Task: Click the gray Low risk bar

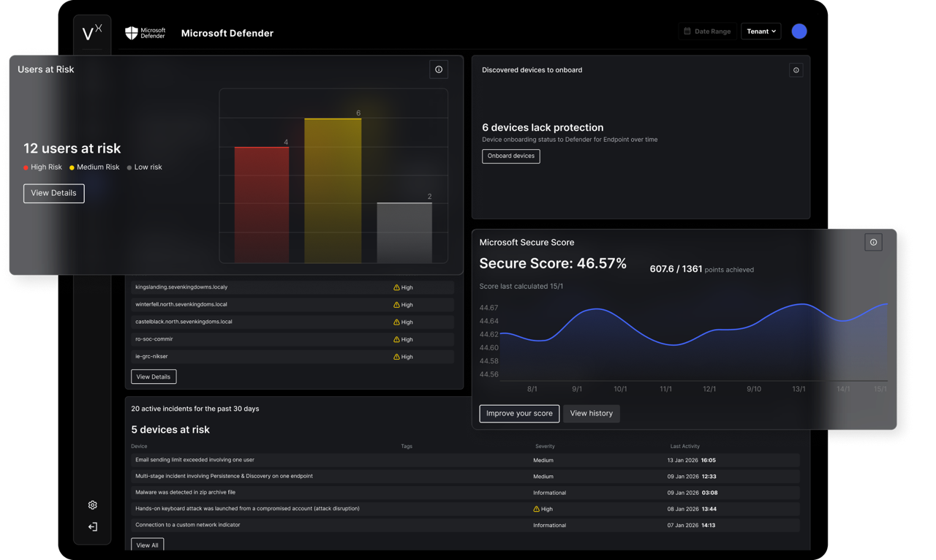Action: 404,232
